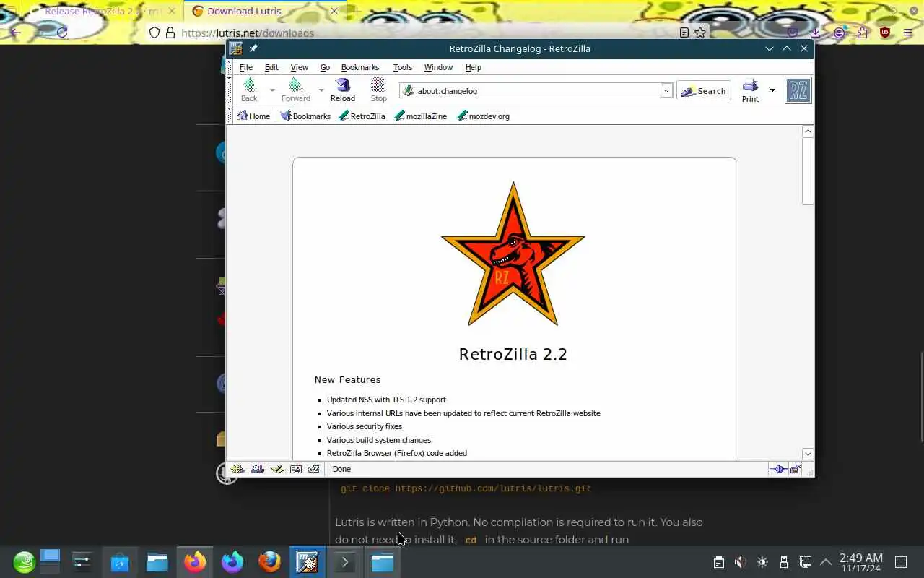Click the pin icon in RetroZilla title bar
This screenshot has height=578, width=924.
pos(253,48)
